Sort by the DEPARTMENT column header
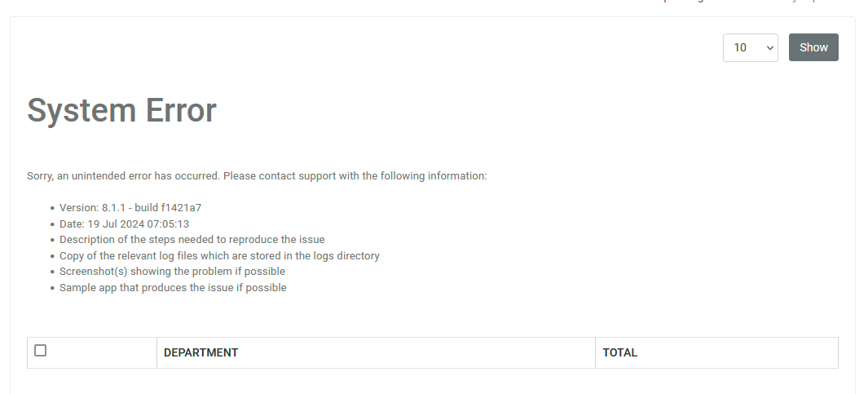 [x=200, y=352]
